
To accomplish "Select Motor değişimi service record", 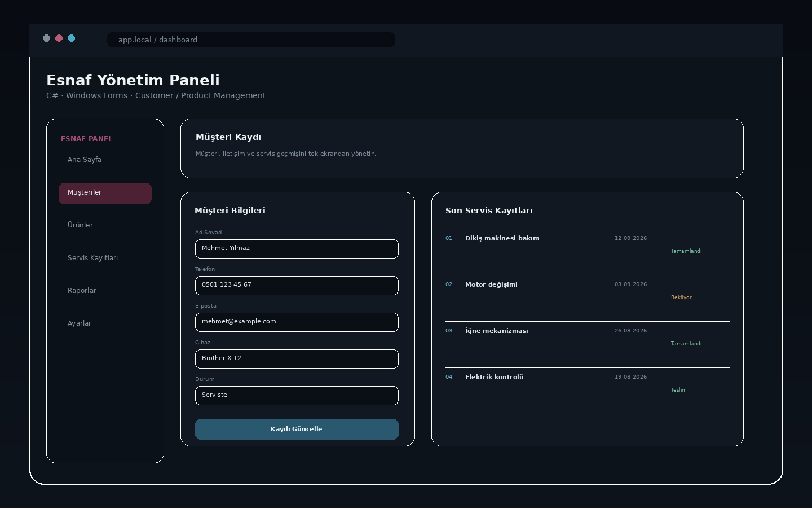I will (x=491, y=284).
